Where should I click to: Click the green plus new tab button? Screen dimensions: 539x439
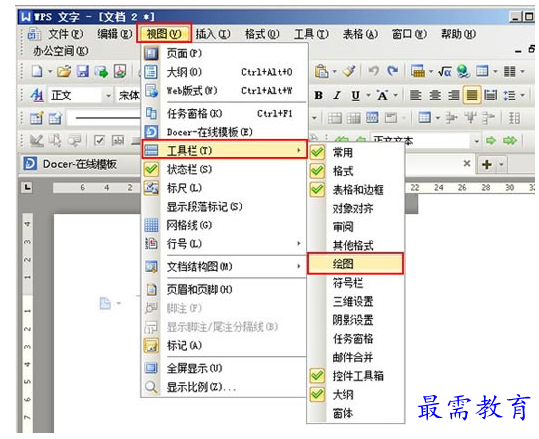pos(486,164)
